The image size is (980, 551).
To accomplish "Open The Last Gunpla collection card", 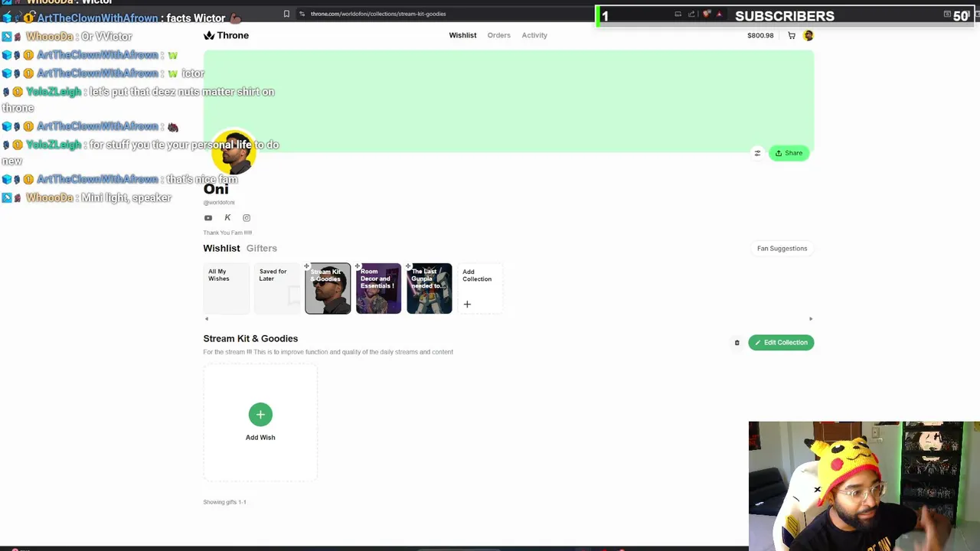I will [x=430, y=289].
